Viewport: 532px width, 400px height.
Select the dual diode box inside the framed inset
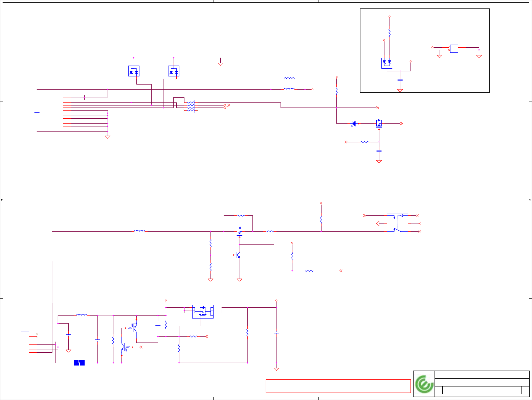387,63
